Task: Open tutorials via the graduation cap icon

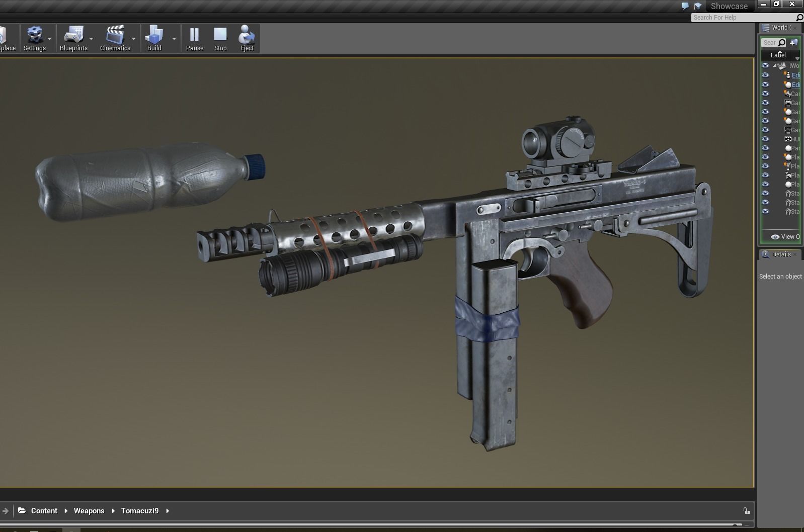Action: (x=698, y=6)
